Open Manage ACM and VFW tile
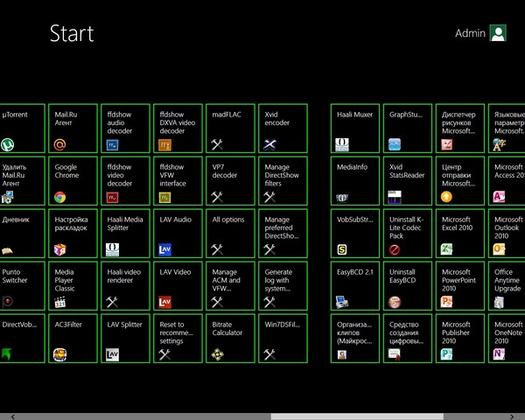Screen dimensions: 525x420 [231, 286]
